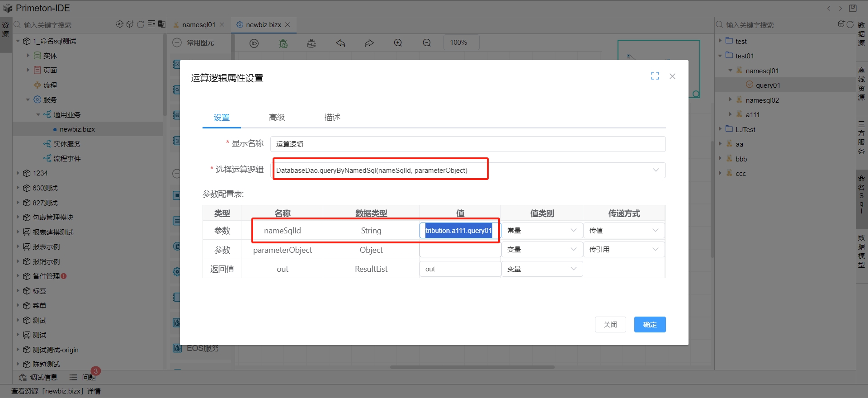
Task: Click the refresh icon in the left resource panel
Action: [x=141, y=24]
